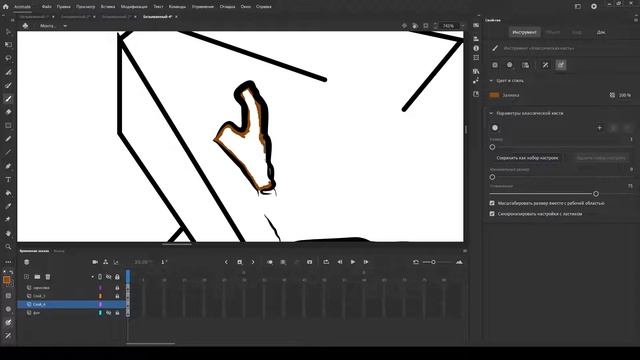Toggle visibility for bottom background layer
The image size is (640, 360).
109,313
